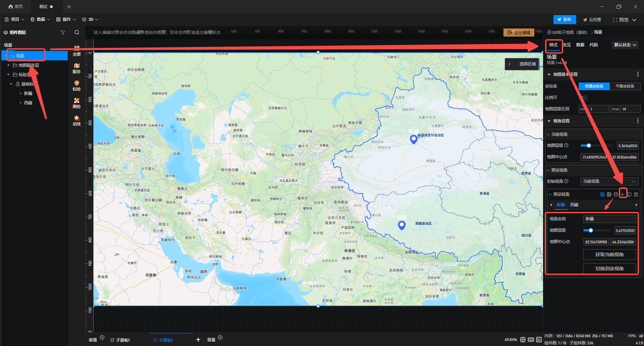Click the 退出编辑 button

[519, 33]
